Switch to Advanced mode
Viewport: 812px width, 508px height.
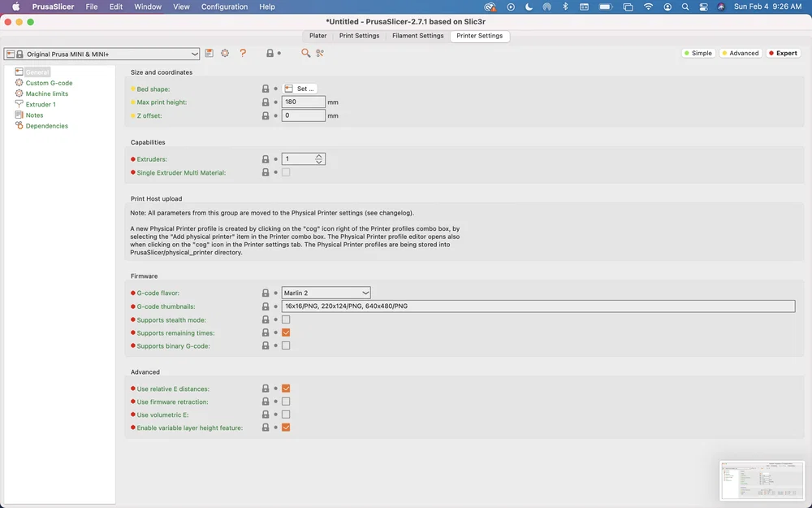click(741, 53)
